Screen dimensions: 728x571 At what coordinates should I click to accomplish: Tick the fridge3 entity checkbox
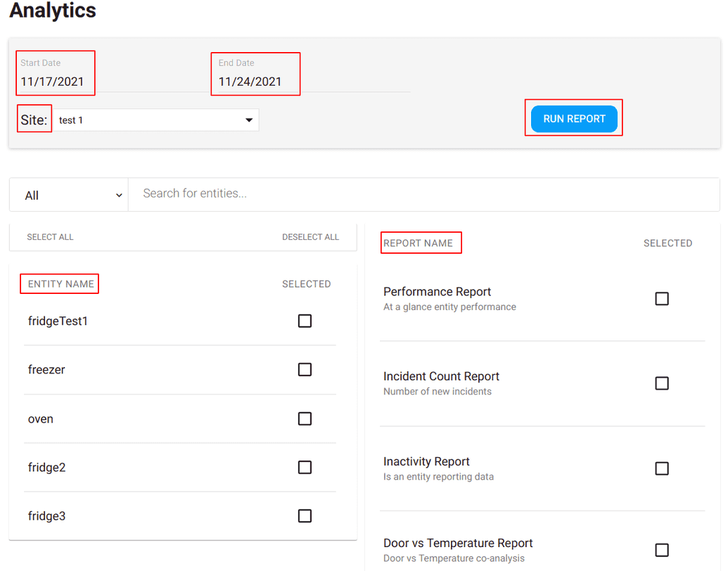tap(305, 515)
